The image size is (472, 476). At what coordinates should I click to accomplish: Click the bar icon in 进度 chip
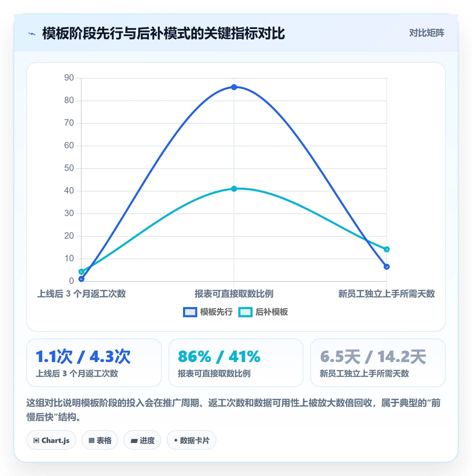134,441
